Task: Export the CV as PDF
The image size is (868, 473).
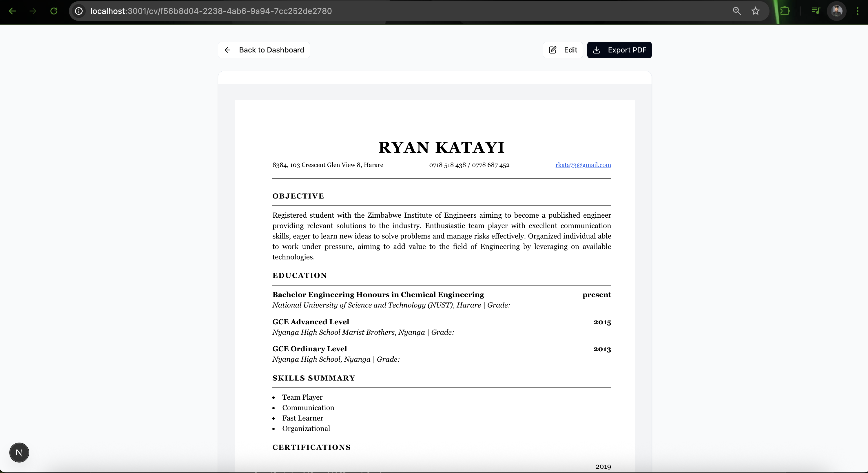Action: (x=619, y=50)
